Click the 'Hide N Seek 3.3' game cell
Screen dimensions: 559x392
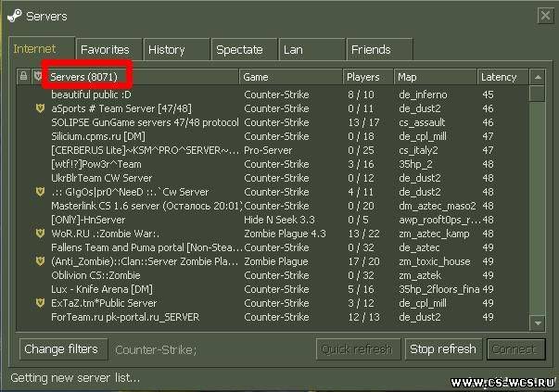279,220
